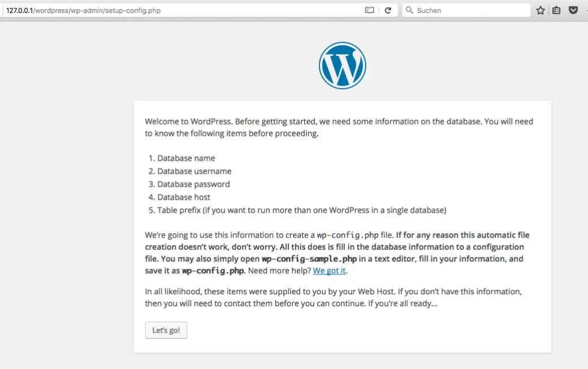
Task: Click the magnifier icon in the search box
Action: (x=409, y=10)
